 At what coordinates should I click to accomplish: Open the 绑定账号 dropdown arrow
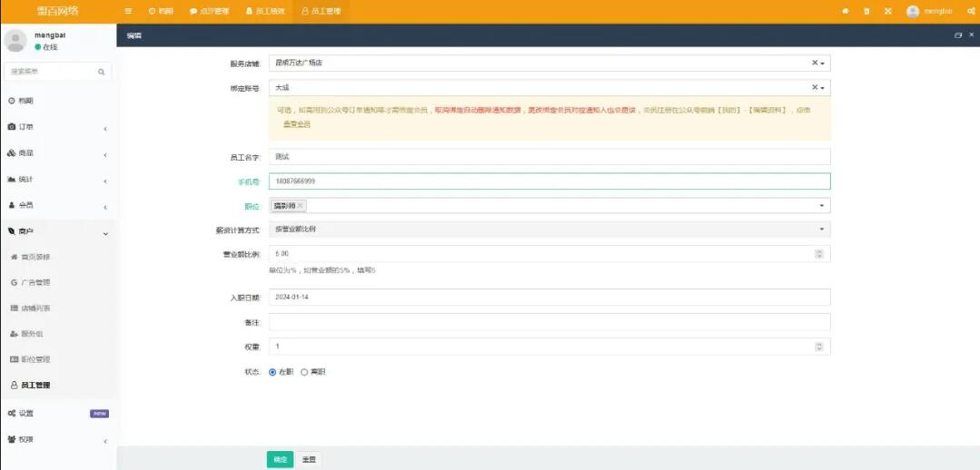pyautogui.click(x=823, y=88)
